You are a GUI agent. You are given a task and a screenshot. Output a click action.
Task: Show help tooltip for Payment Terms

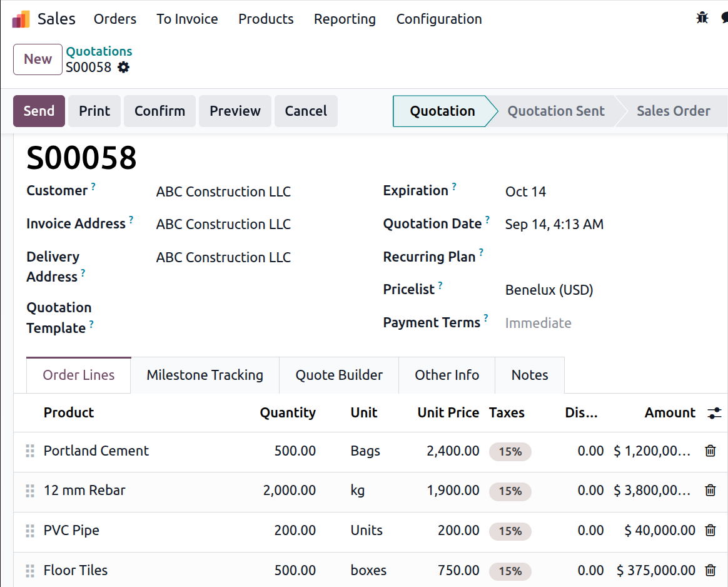[485, 318]
